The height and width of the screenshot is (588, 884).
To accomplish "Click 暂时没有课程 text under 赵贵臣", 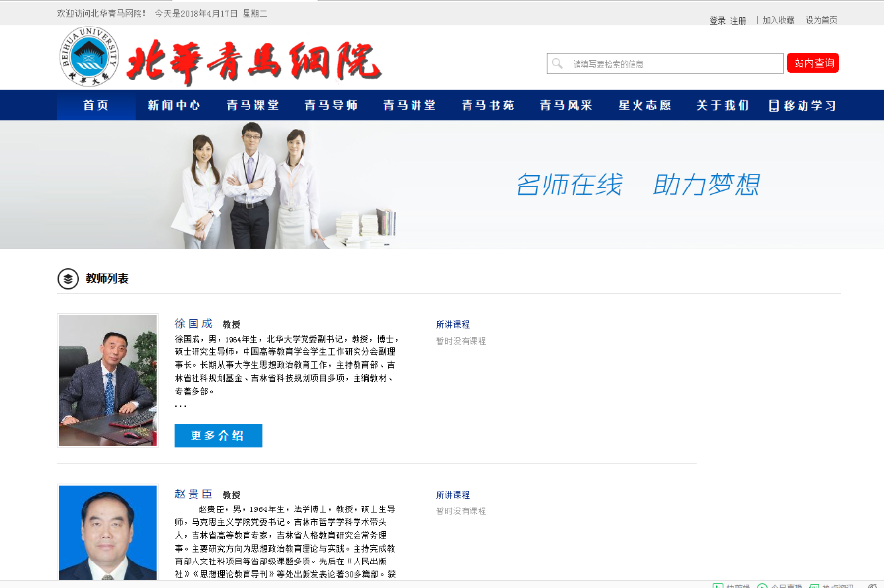I will [461, 511].
